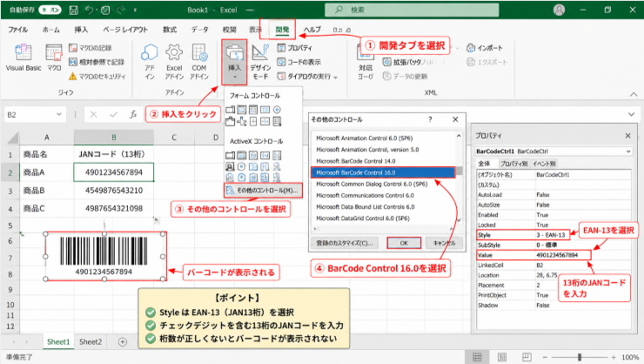The image size is (644, 364).
Task: Choose その他のコントロール(M)... menu entry
Action: 264,190
